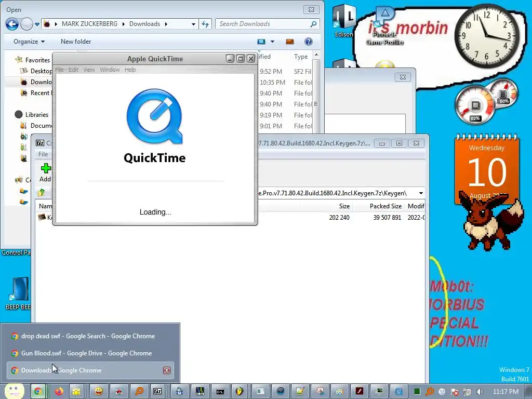Click the Help question mark in Open dialog
The width and height of the screenshot is (532, 399).
308,42
